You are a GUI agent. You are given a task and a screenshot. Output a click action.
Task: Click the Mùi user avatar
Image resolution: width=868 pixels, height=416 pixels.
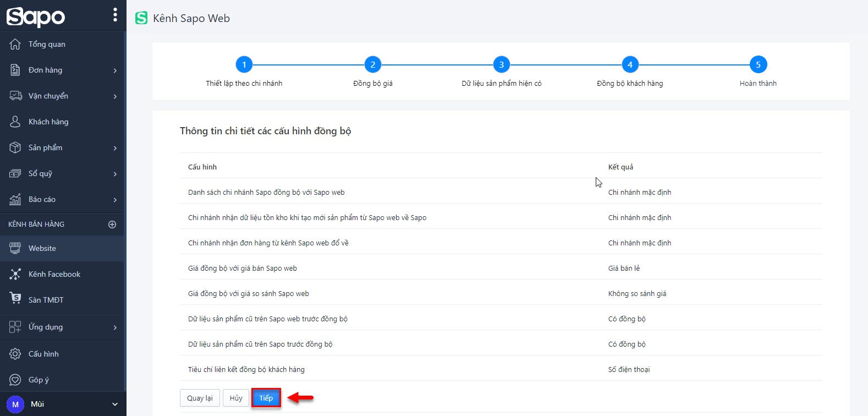tap(15, 404)
